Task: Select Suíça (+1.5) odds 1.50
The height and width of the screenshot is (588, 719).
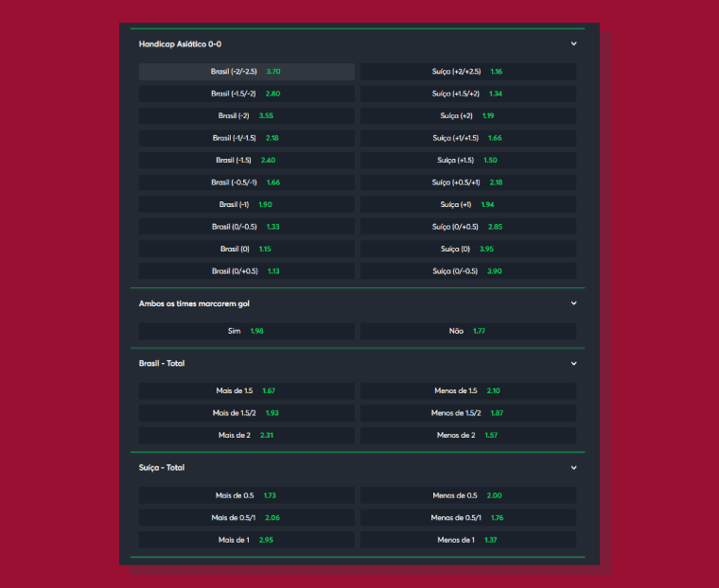Action: click(x=468, y=161)
